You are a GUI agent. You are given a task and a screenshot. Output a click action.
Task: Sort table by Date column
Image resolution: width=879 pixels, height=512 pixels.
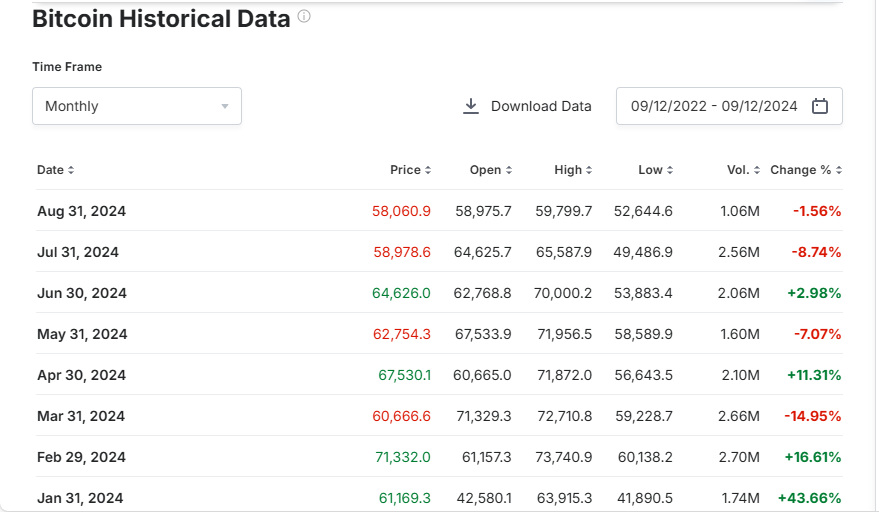(55, 170)
